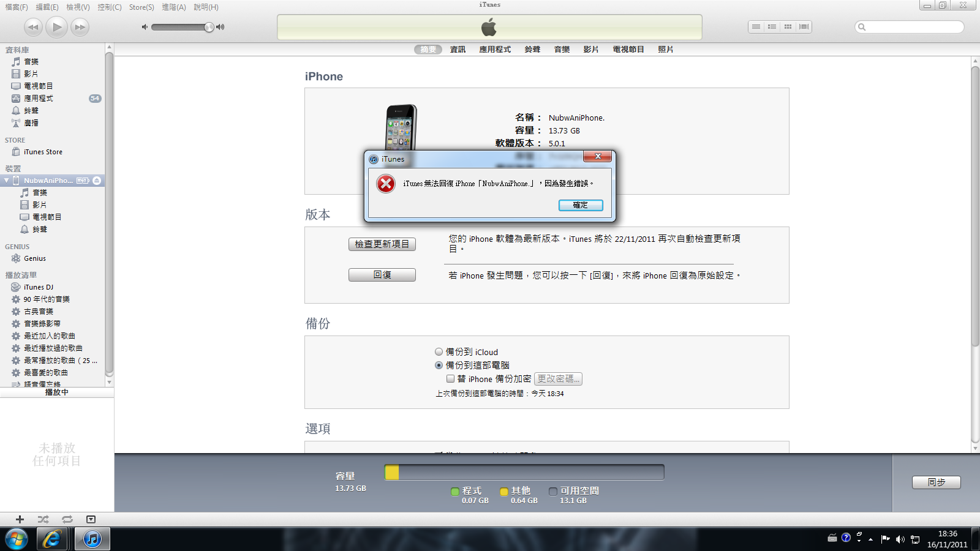Click the 更改密碼... button
This screenshot has width=980, height=551.
[x=558, y=379]
